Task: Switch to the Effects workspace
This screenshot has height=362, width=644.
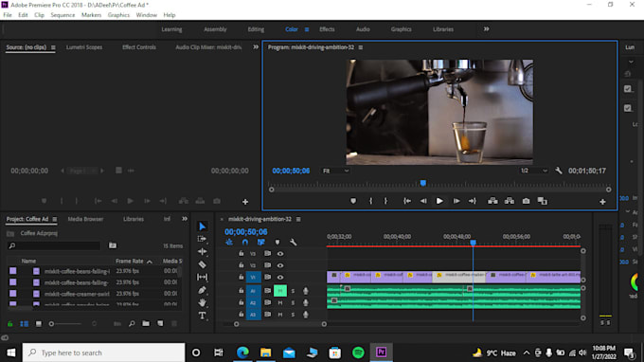Action: pyautogui.click(x=327, y=29)
